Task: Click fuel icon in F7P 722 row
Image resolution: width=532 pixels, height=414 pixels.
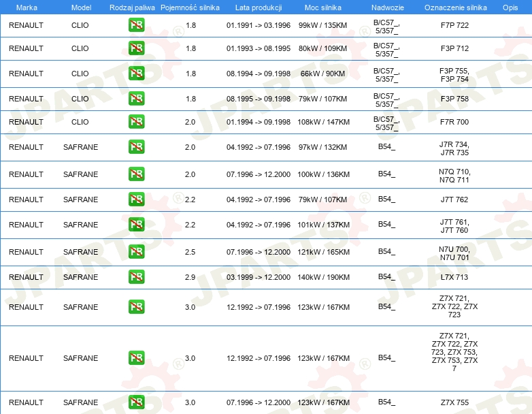Action: [136, 25]
